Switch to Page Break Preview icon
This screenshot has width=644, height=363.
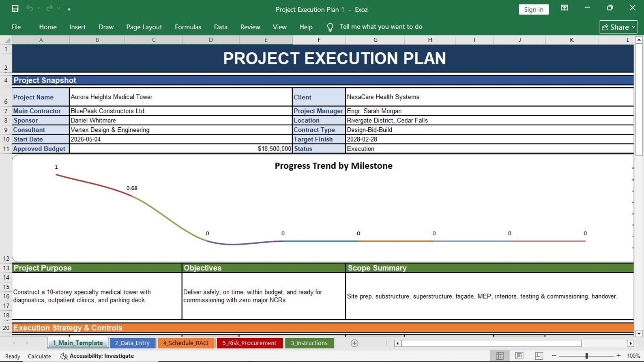[x=539, y=356]
